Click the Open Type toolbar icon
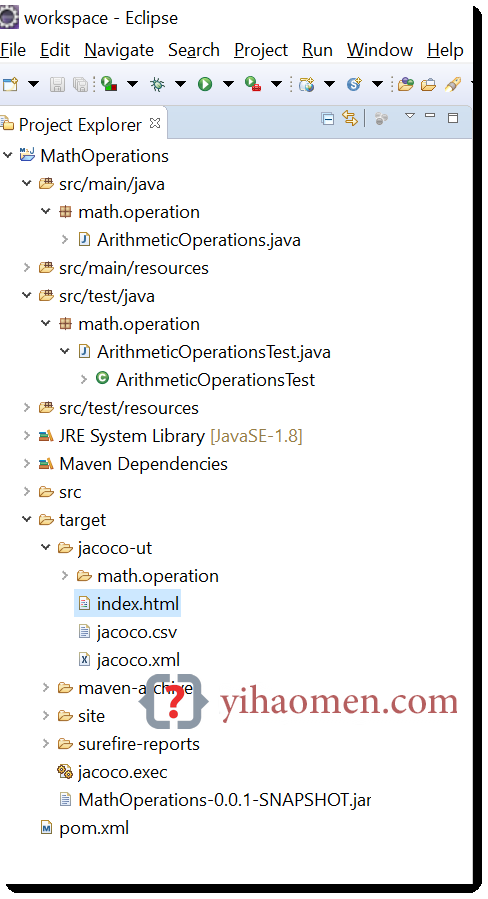Image resolution: width=488 pixels, height=899 pixels. [x=405, y=85]
